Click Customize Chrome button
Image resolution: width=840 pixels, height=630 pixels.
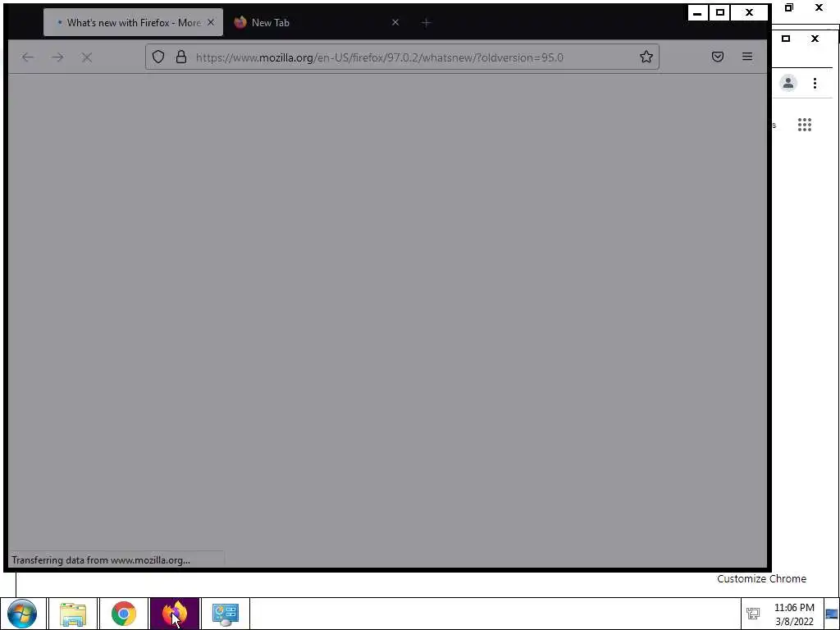[x=761, y=578]
